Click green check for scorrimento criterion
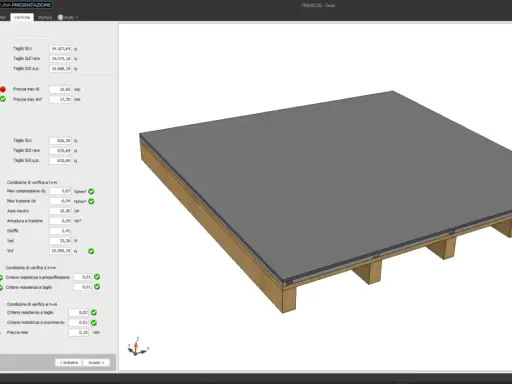The width and height of the screenshot is (512, 384). click(94, 322)
